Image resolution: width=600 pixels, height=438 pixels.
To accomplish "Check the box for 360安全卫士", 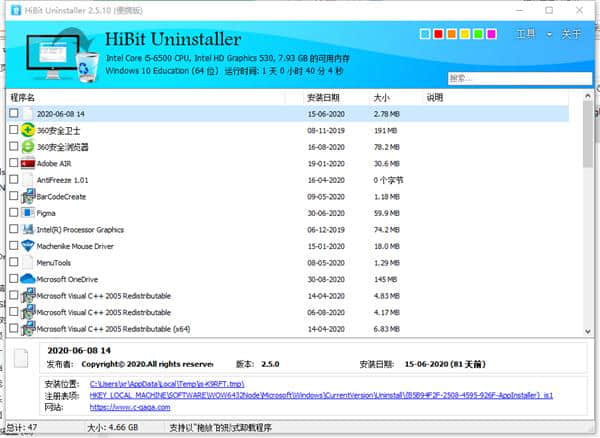I will point(13,130).
